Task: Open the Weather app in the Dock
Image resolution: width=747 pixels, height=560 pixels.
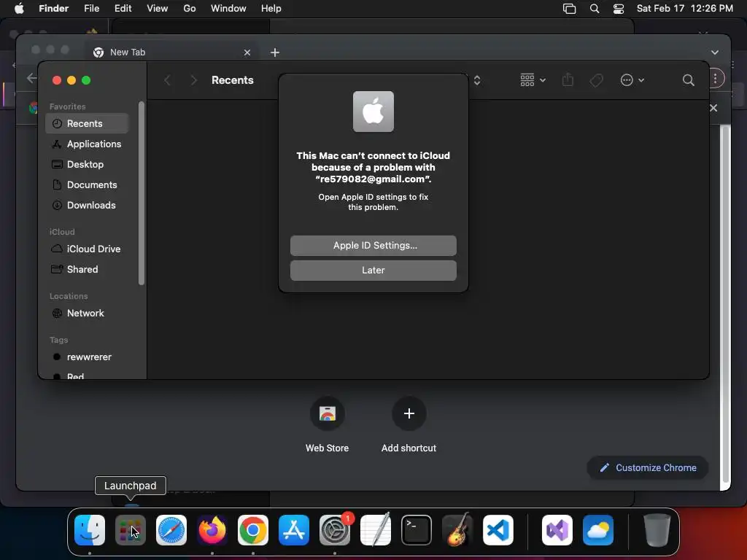Action: (598, 530)
